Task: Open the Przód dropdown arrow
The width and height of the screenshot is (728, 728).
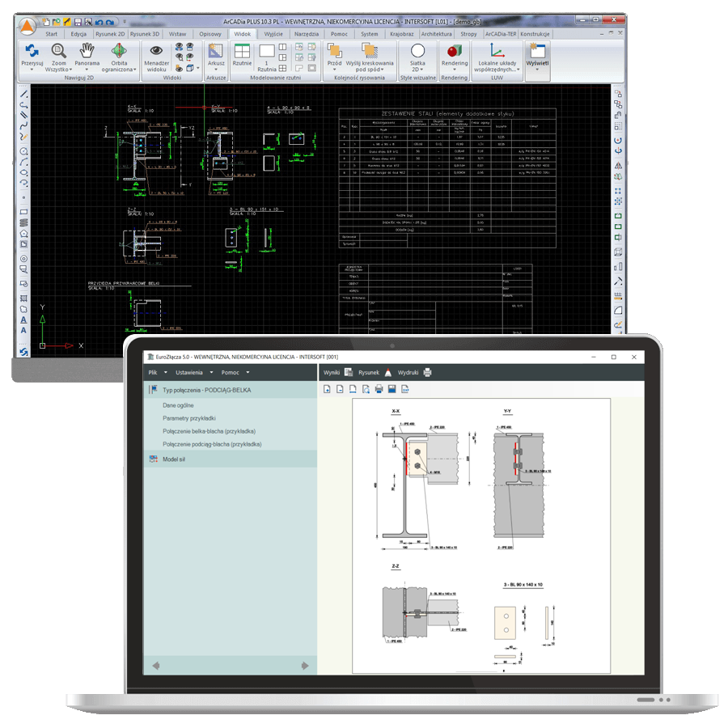Action: (x=334, y=70)
